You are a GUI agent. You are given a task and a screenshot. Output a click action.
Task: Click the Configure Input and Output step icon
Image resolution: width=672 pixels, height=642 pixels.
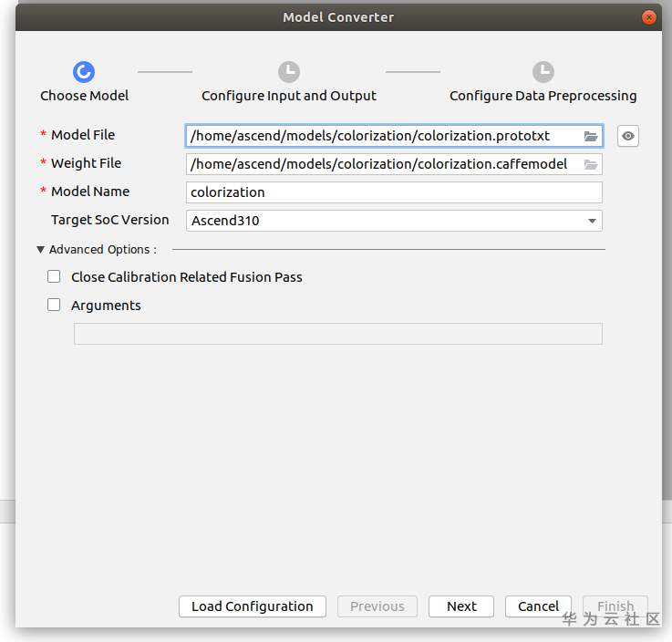pos(288,72)
